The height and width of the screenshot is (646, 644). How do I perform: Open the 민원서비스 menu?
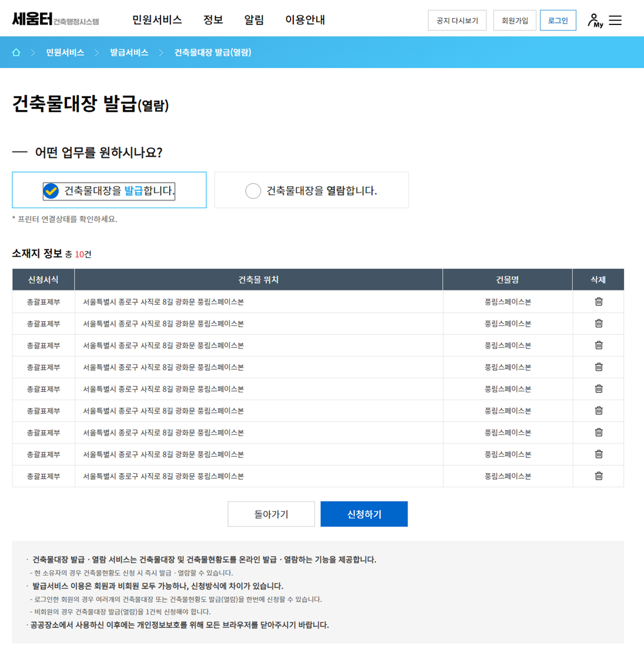pos(156,19)
